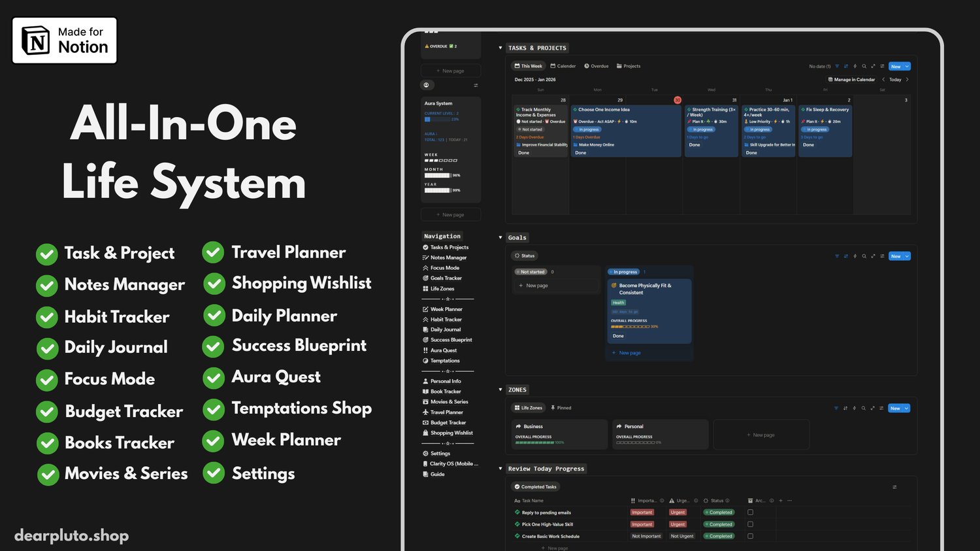Go to the next week in the calendar
Image resolution: width=980 pixels, height=551 pixels.
click(907, 80)
